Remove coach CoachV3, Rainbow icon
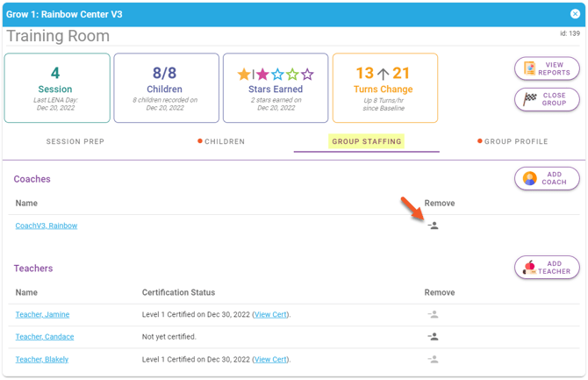Screen dimensions: 588x380 (433, 226)
